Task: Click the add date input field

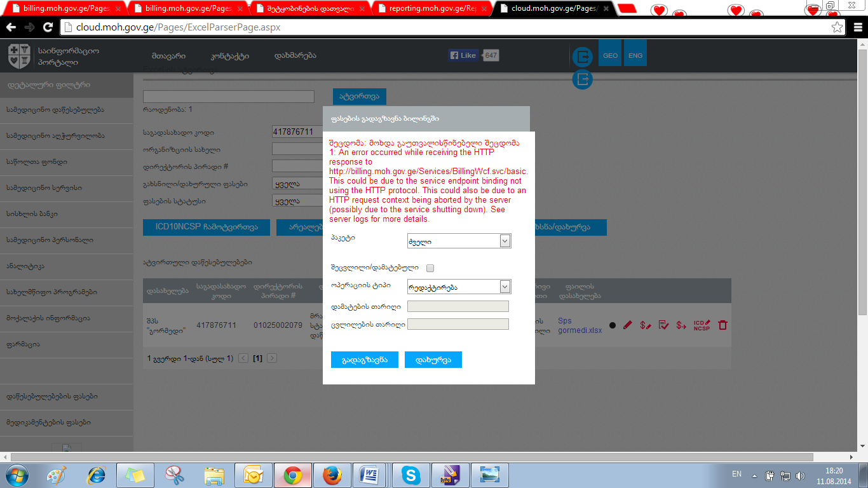Action: pos(458,306)
